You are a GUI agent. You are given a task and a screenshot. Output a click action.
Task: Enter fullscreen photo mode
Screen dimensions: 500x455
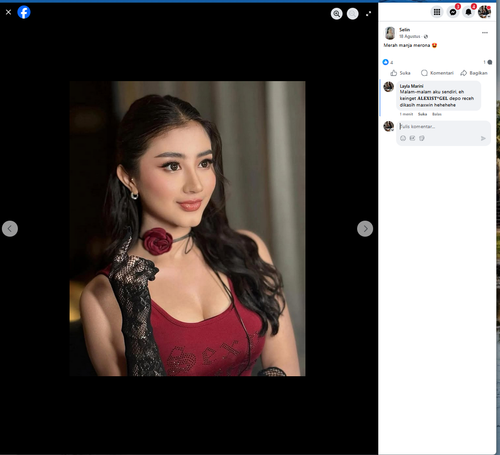point(368,14)
